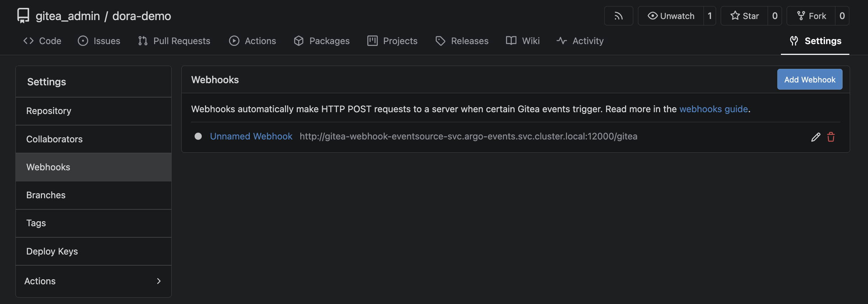This screenshot has height=304, width=868.
Task: Click the webhook URL text ending in :12000/gitea
Action: [x=468, y=136]
